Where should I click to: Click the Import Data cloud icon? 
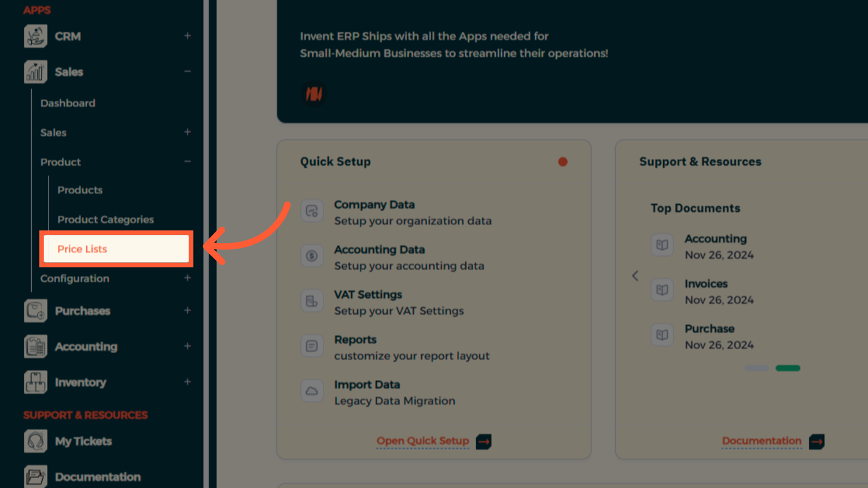pos(311,391)
